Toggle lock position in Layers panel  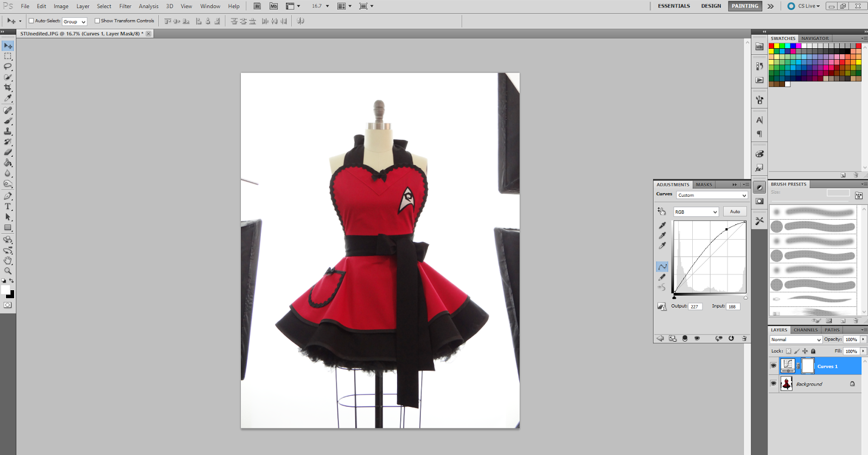tap(805, 351)
